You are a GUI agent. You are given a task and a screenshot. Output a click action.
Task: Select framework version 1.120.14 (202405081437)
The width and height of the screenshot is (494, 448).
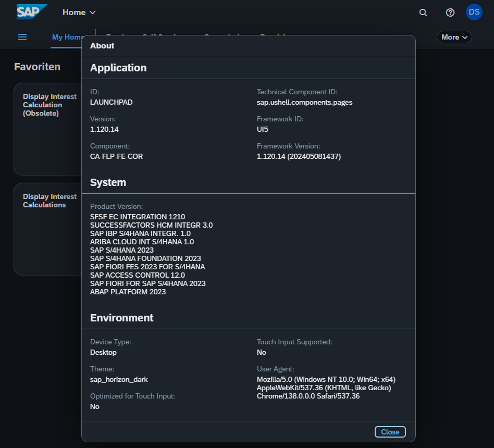(x=299, y=157)
